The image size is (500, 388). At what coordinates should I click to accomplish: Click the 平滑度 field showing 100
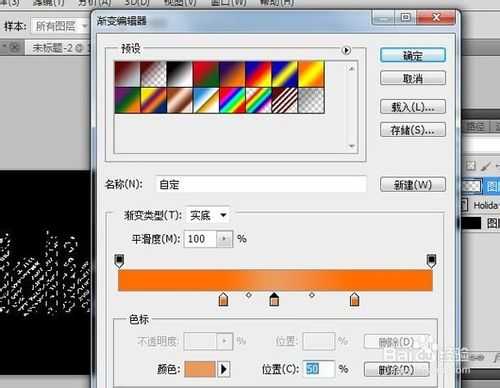click(x=200, y=239)
